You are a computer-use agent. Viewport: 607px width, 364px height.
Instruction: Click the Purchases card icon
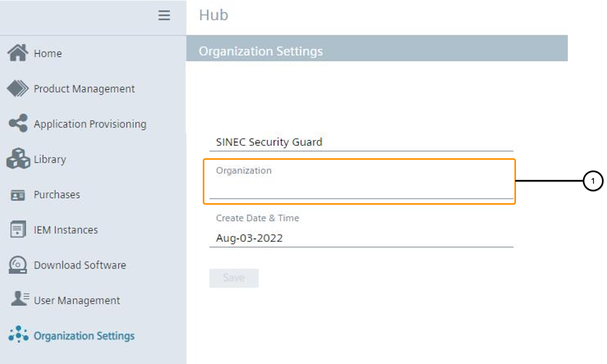18,195
